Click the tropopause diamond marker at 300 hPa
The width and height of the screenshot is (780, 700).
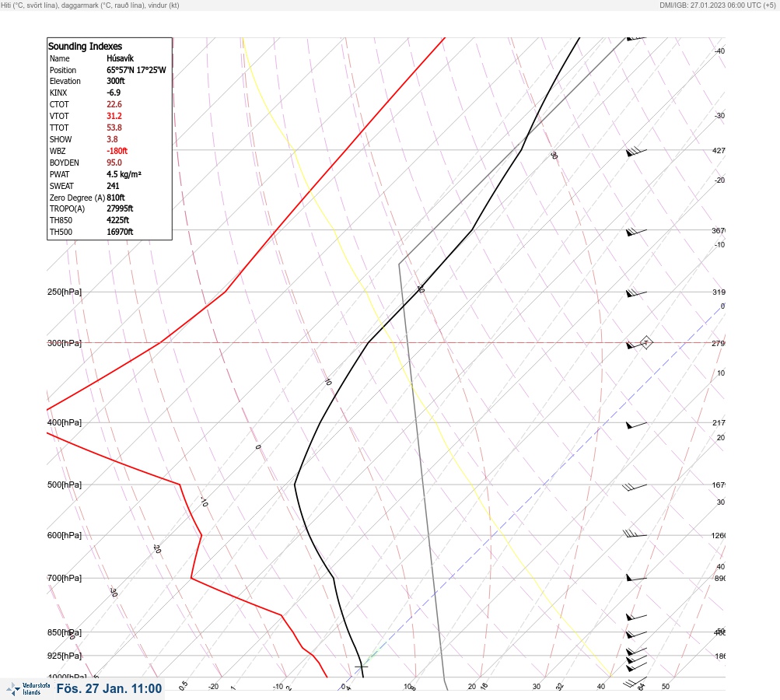click(645, 342)
